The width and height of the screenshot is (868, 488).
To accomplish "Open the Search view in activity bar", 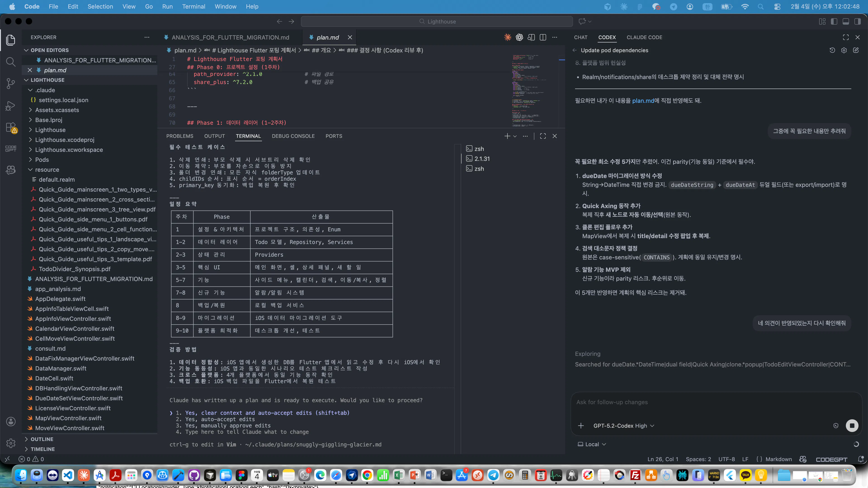I will click(x=11, y=62).
